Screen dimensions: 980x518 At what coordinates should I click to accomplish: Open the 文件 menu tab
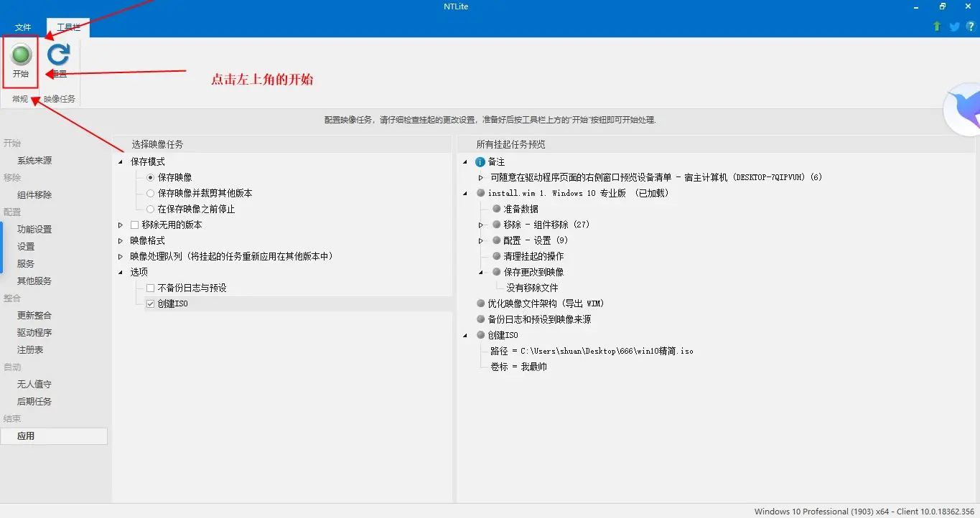tap(24, 27)
